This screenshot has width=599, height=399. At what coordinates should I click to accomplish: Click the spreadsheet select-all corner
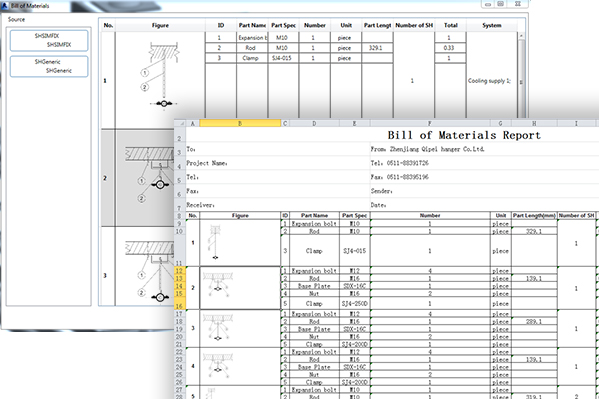[180, 123]
